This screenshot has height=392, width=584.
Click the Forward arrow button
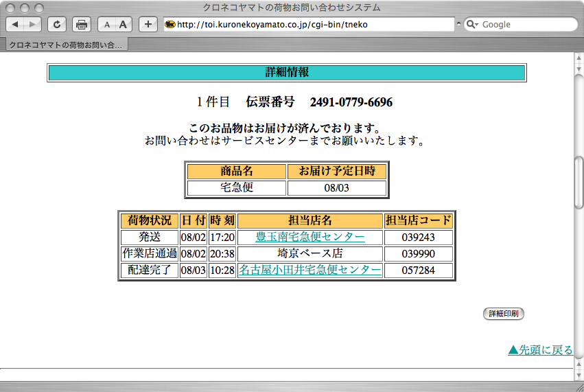click(x=32, y=25)
